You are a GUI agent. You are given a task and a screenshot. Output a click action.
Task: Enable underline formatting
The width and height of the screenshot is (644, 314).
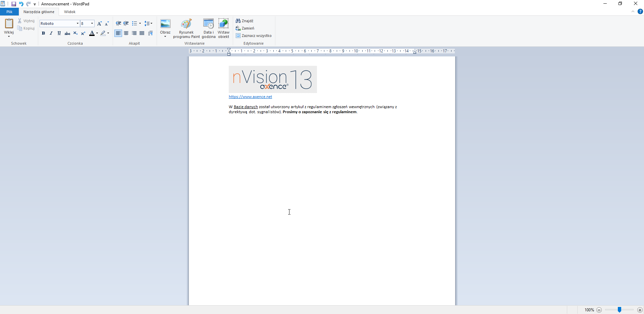[x=59, y=33]
